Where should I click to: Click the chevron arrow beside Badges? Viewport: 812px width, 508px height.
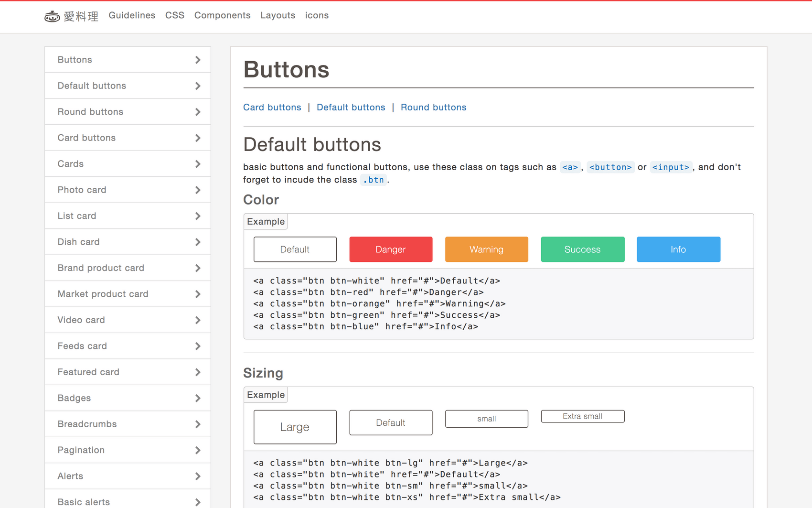[x=198, y=398]
